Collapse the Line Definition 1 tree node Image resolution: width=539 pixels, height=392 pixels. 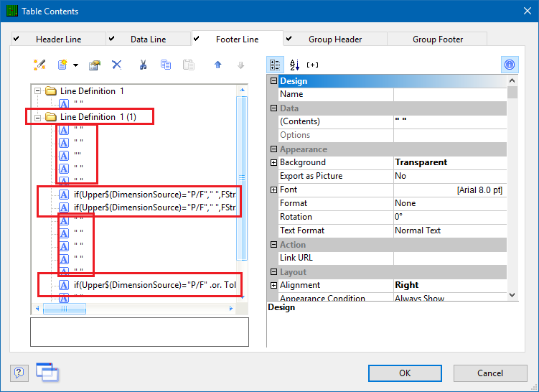click(x=38, y=91)
